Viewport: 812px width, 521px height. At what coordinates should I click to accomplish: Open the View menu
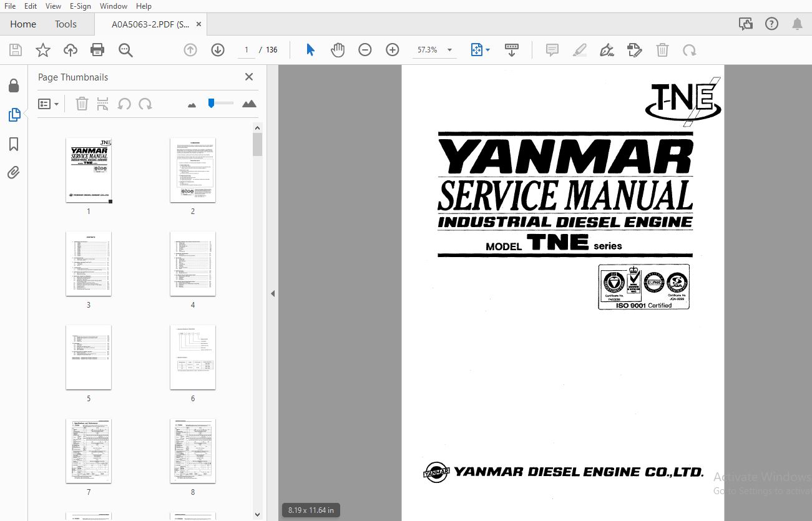54,6
